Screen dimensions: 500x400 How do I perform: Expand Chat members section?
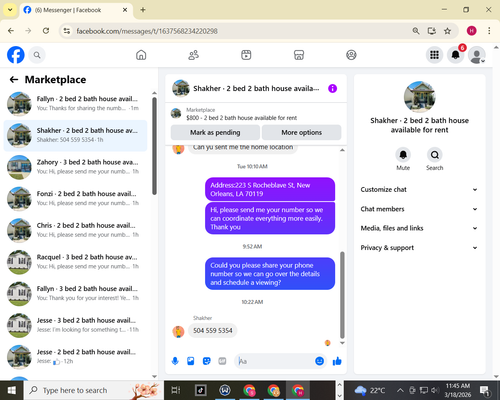tap(419, 209)
